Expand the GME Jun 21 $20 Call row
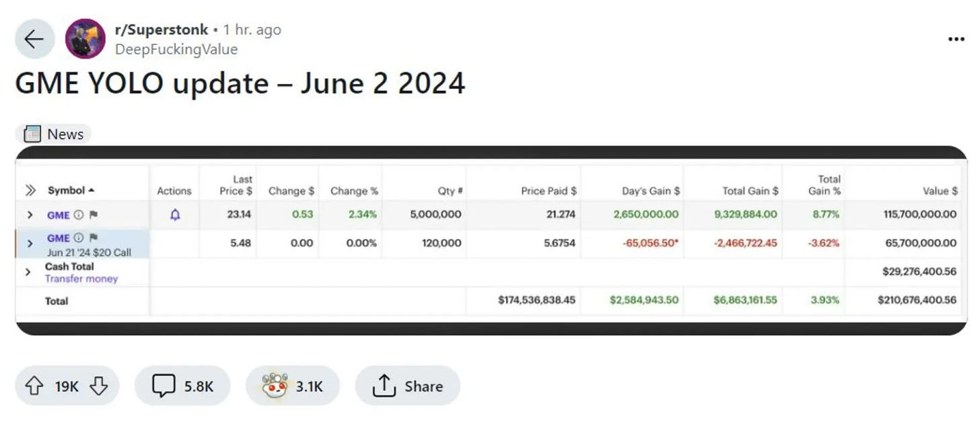This screenshot has width=980, height=428. click(30, 244)
